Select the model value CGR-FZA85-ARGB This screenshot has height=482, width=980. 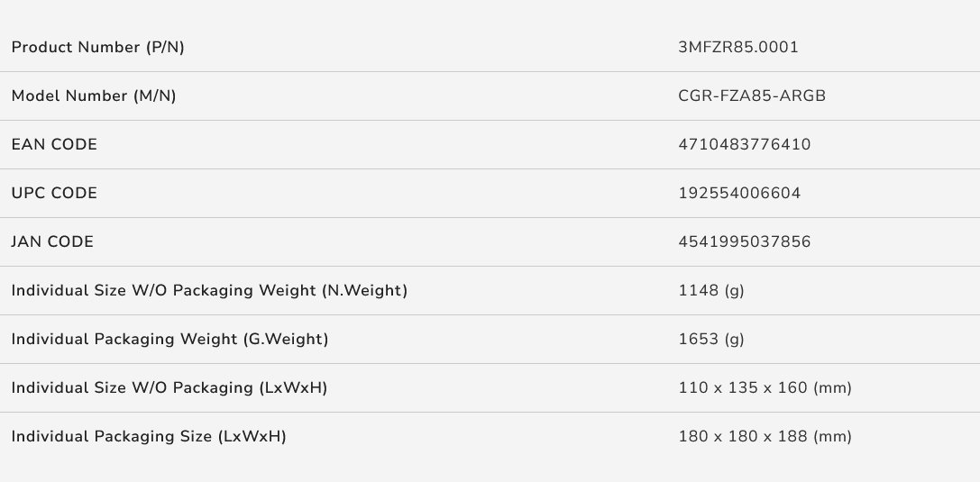coord(752,95)
